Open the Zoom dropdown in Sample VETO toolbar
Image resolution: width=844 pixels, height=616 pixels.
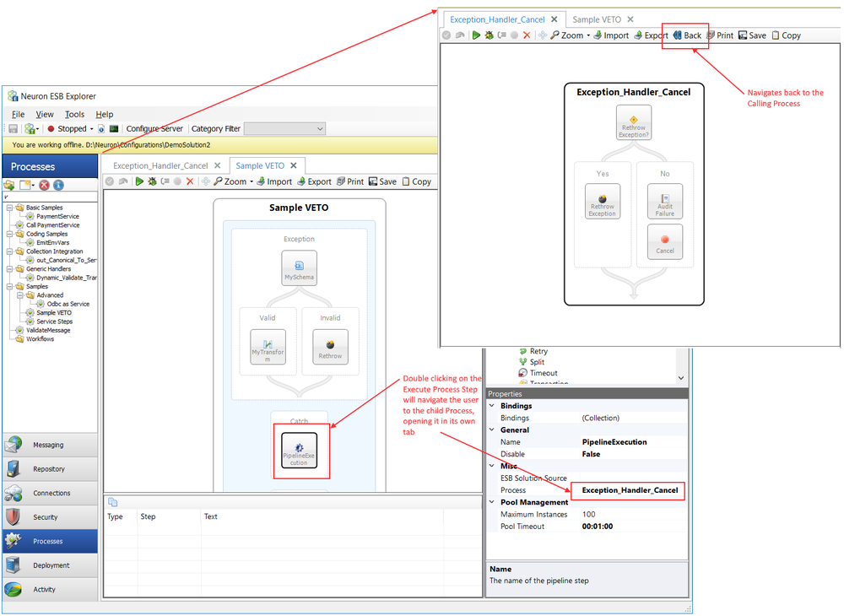[x=252, y=181]
